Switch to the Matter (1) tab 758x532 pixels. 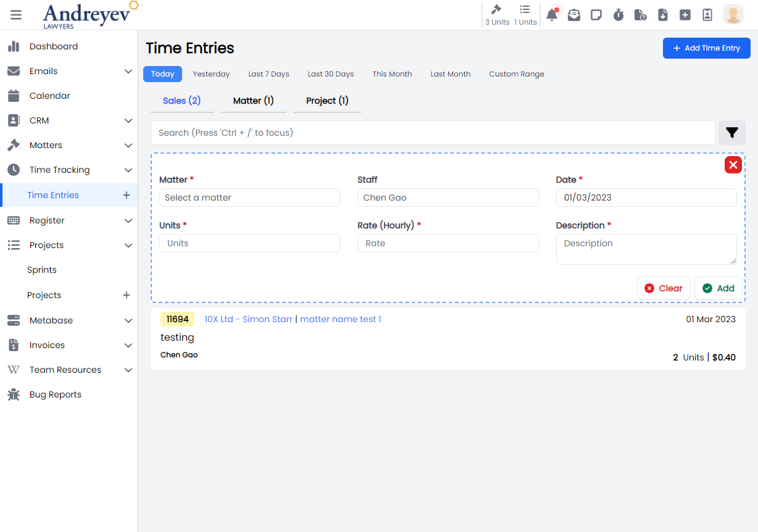pos(253,101)
